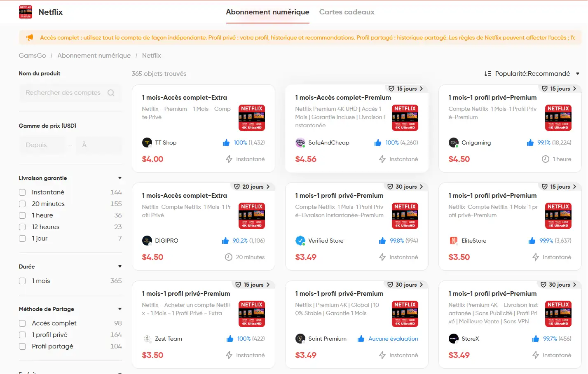Click Cnlgaming seller avatar

454,143
